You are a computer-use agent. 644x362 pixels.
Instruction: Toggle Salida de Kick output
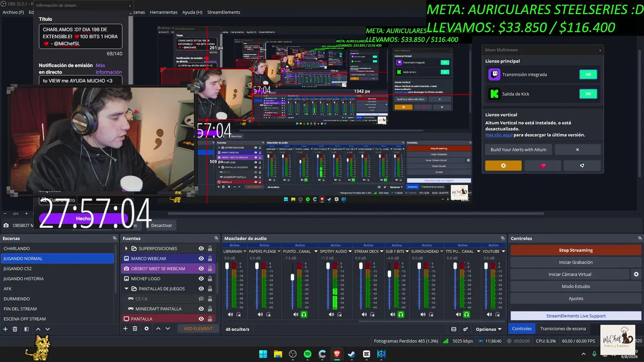click(x=588, y=94)
